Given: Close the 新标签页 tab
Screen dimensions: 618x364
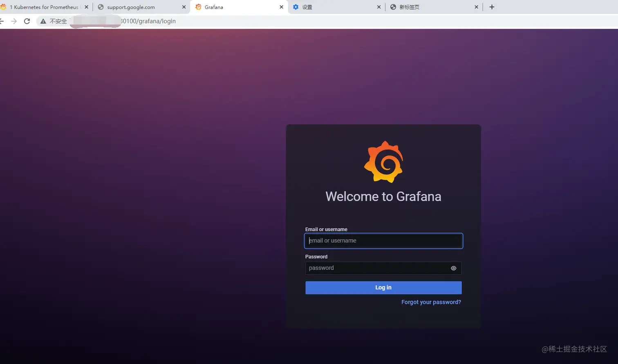Looking at the screenshot, I should 476,7.
